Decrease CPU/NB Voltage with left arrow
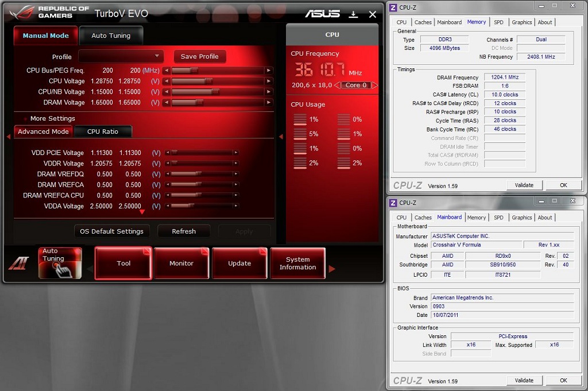Screen dimensions: 588x391 click(166, 91)
